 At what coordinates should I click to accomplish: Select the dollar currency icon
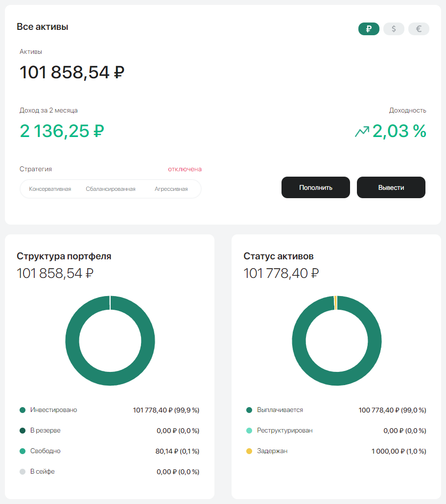point(394,29)
